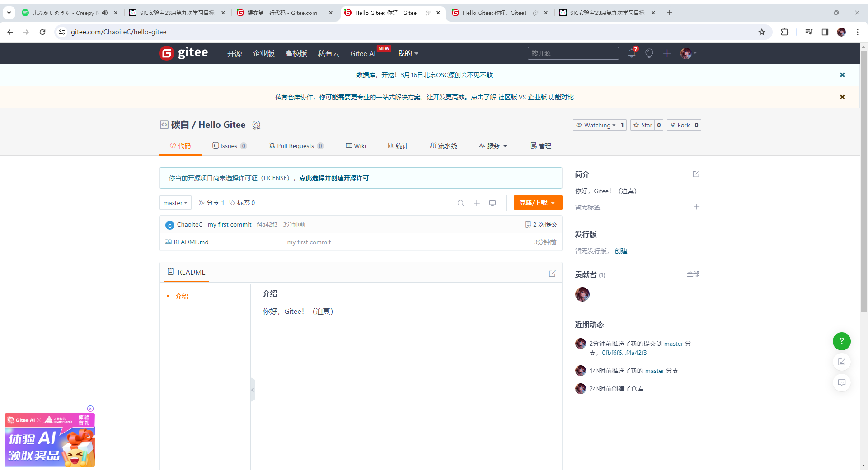Open the notifications bell icon

pyautogui.click(x=632, y=53)
